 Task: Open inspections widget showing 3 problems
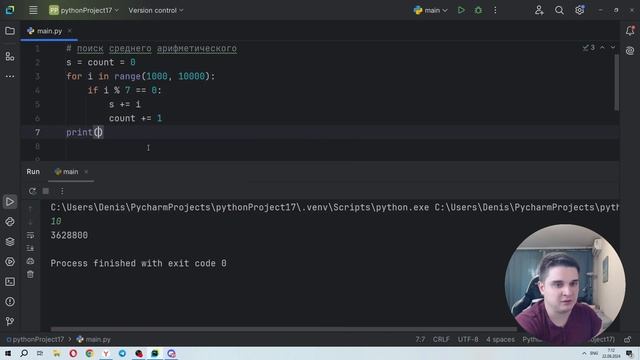(589, 48)
